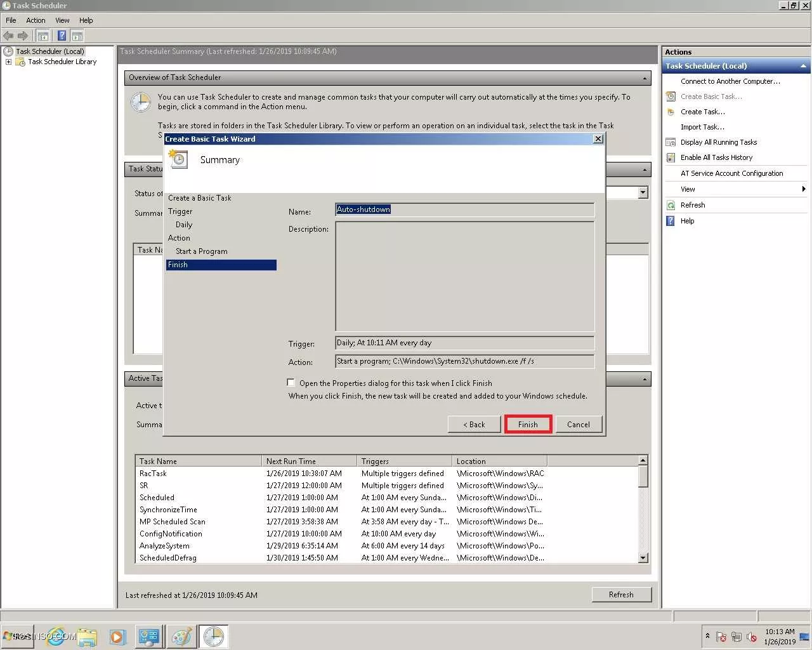The height and width of the screenshot is (650, 812).
Task: Click inside the Description text box
Action: (465, 276)
